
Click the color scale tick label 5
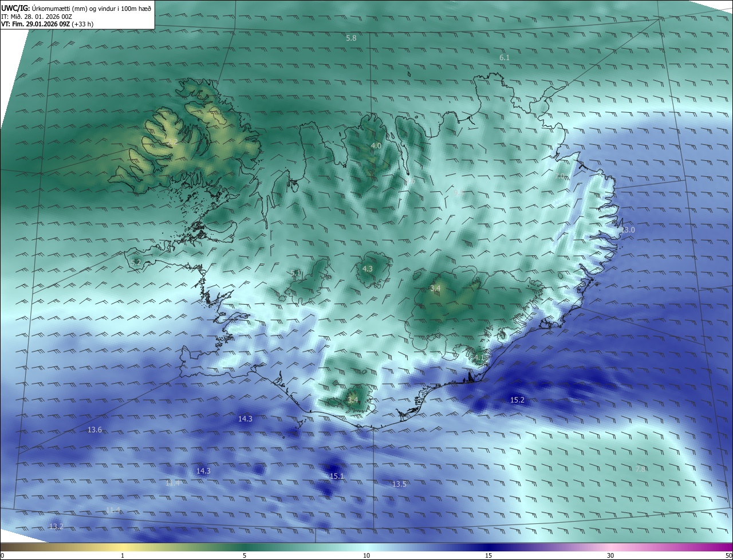245,555
